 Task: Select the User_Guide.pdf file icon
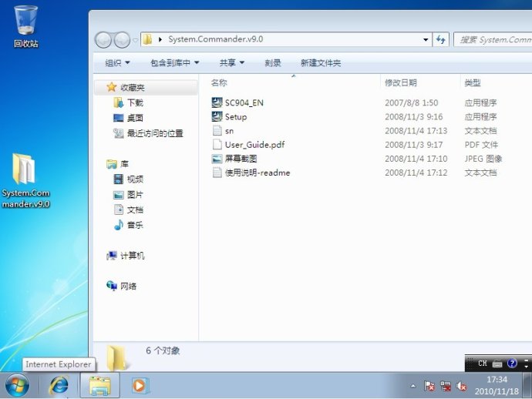(217, 145)
